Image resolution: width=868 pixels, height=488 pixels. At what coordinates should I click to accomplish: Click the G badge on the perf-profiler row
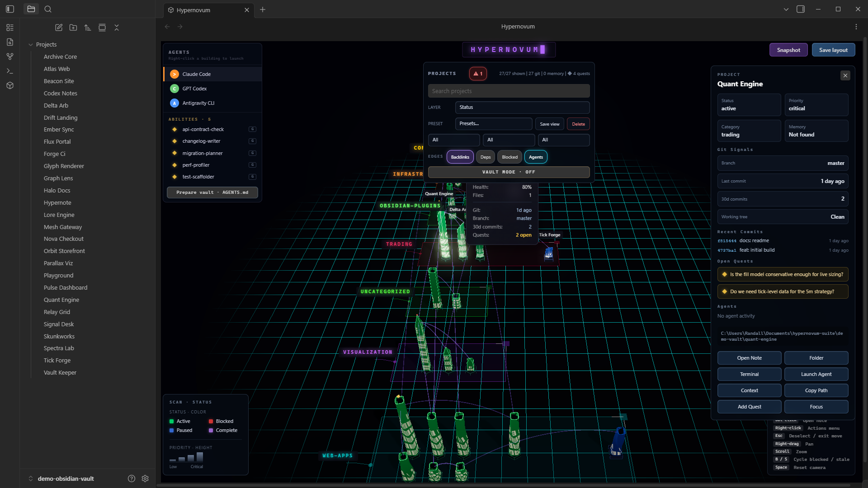click(253, 165)
